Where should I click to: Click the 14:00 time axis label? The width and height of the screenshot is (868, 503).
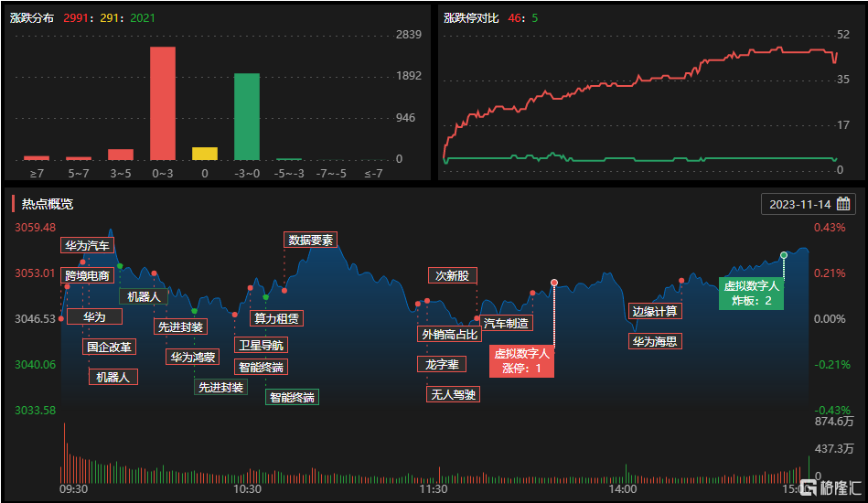click(623, 488)
